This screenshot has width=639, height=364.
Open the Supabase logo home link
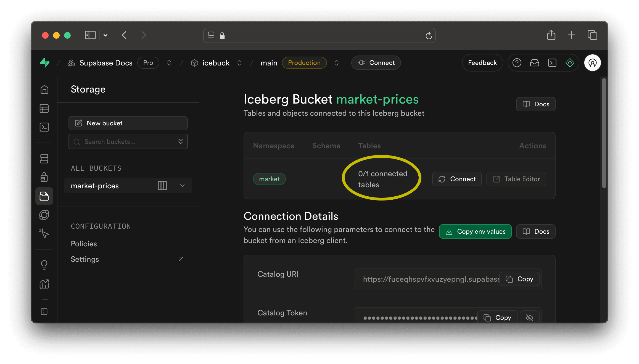[x=45, y=63]
